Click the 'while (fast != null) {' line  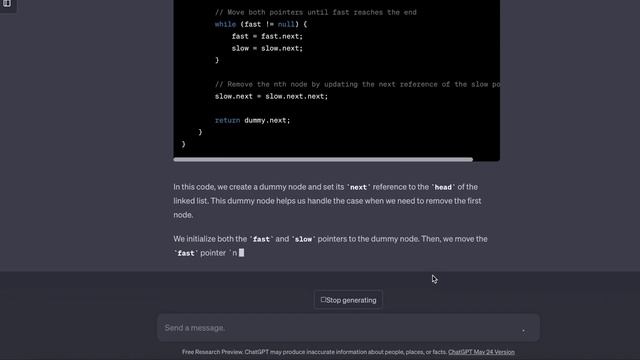(x=261, y=24)
